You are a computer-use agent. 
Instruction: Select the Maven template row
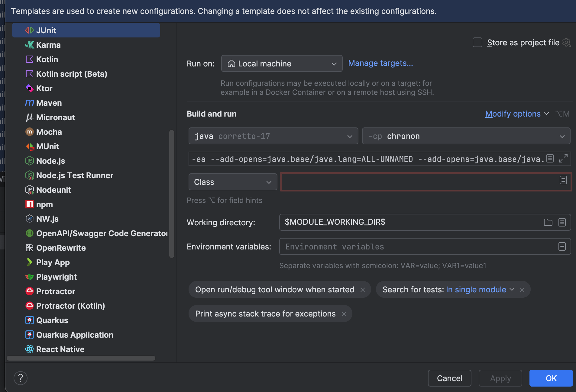point(86,103)
